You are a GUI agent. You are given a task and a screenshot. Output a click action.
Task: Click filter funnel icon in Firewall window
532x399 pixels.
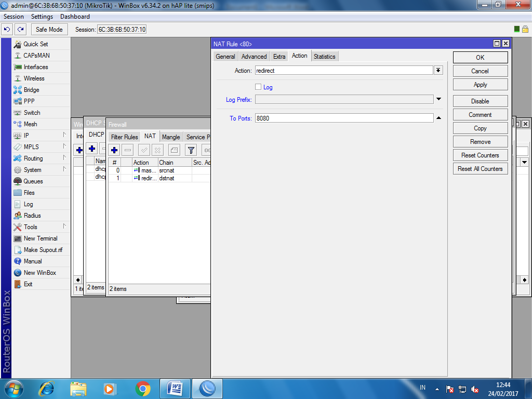click(191, 150)
